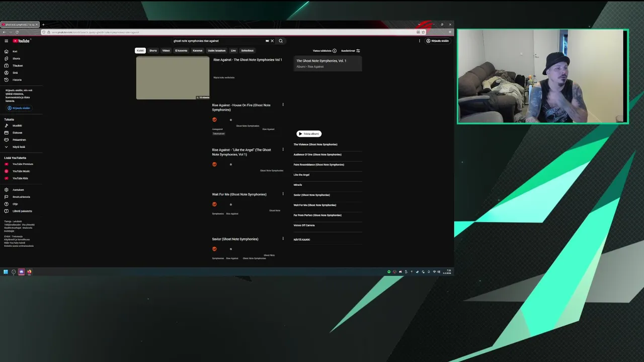Open Suodattimet filters
Screen dimensions: 644x362
pos(351,51)
